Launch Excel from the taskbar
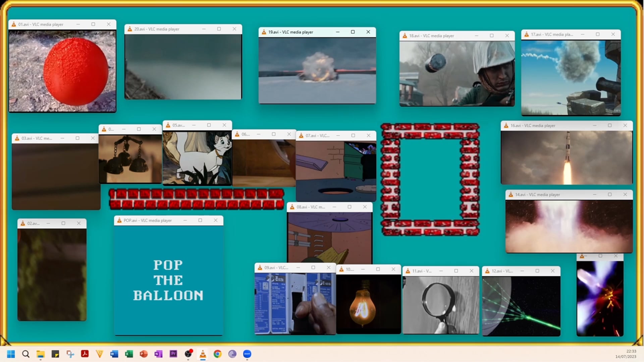This screenshot has height=362, width=644. pos(129,354)
